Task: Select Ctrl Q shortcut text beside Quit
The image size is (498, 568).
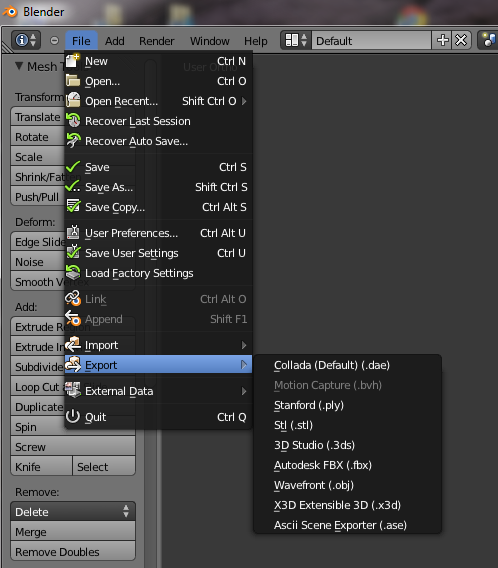Action: point(232,417)
